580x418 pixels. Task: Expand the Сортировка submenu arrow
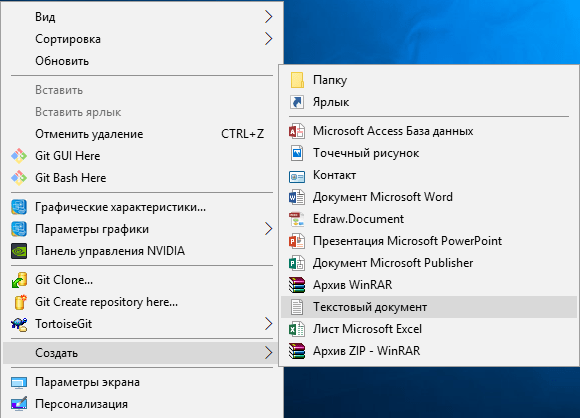269,39
